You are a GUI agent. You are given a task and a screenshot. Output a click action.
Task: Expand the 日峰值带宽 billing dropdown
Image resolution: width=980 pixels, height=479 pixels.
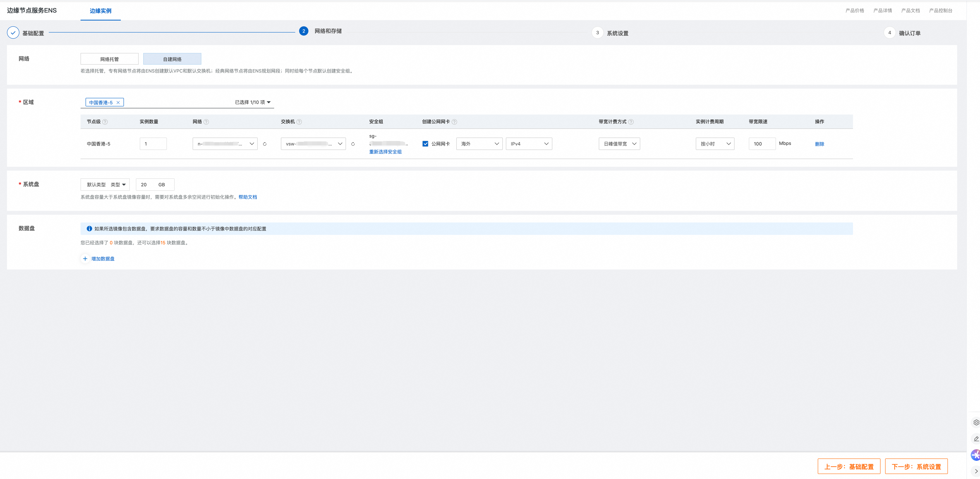[x=619, y=144]
